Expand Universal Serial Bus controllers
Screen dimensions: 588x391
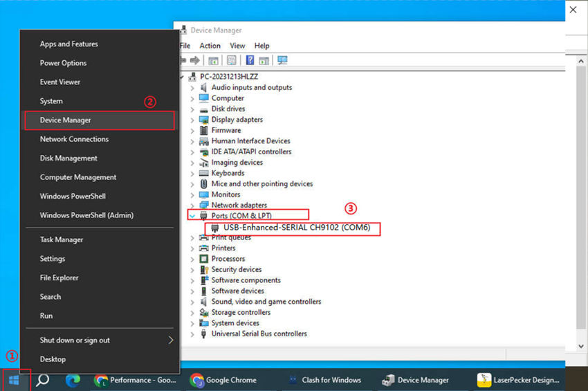click(192, 334)
